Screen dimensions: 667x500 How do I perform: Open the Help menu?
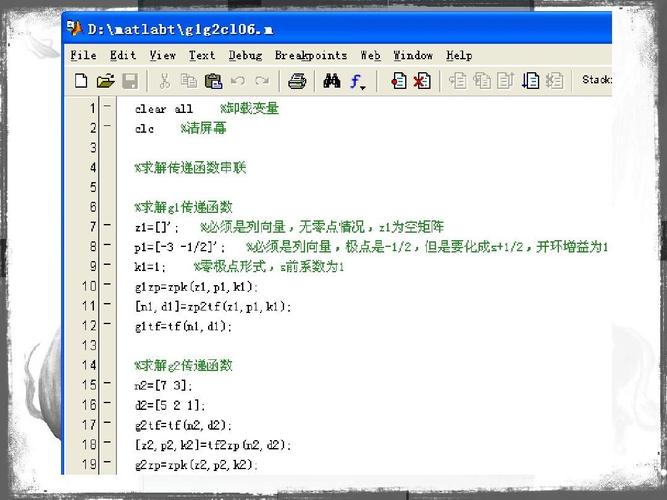(459, 56)
